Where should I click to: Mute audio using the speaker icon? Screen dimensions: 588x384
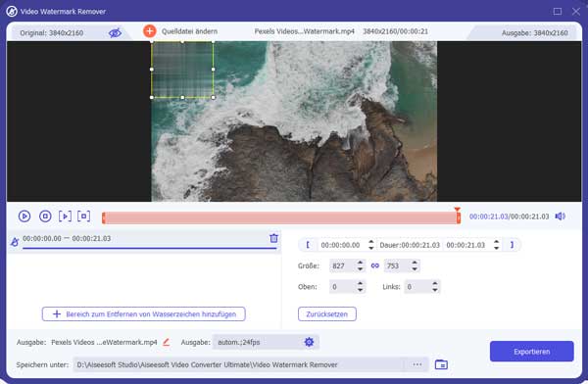coord(561,216)
